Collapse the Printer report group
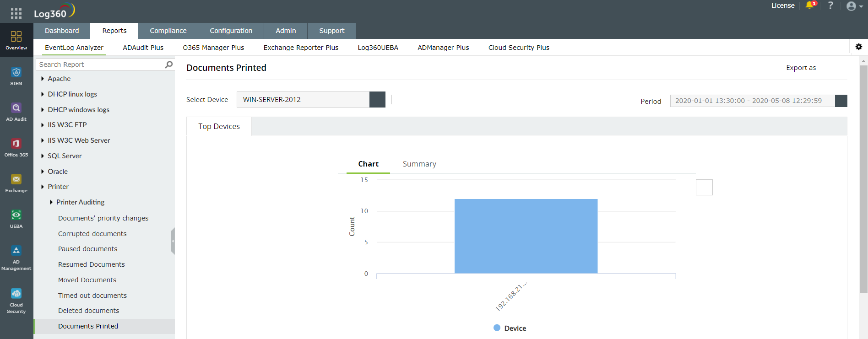 pos(43,187)
